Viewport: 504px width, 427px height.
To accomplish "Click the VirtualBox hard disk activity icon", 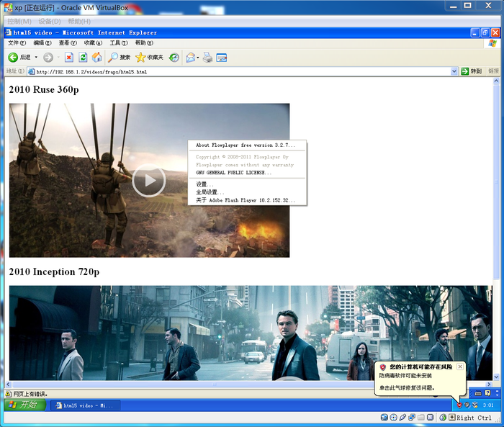I will click(x=384, y=418).
